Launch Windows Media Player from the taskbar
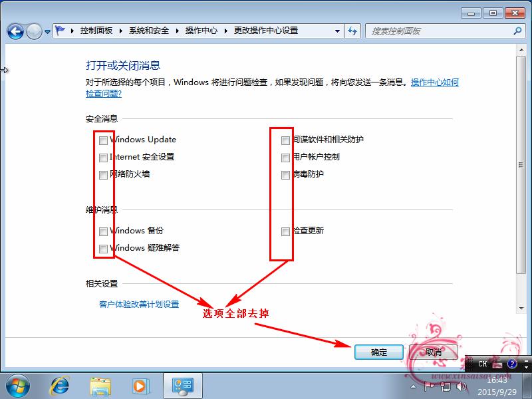 click(141, 386)
